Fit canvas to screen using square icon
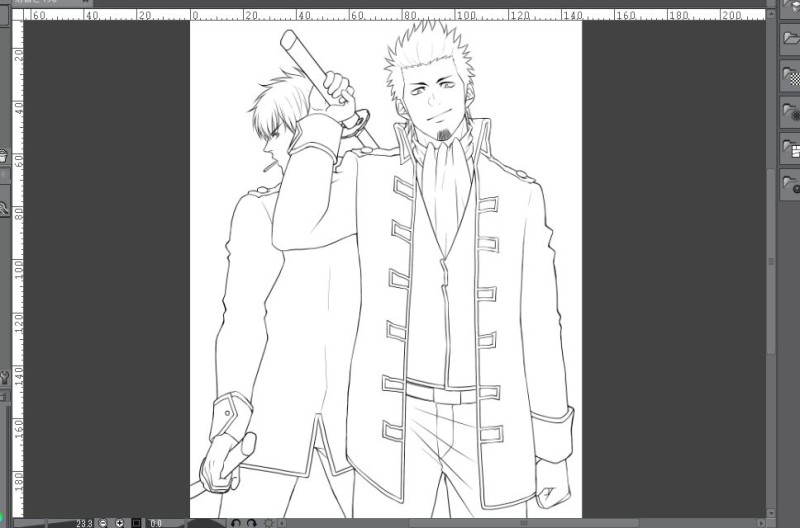This screenshot has height=528, width=800. [136, 523]
